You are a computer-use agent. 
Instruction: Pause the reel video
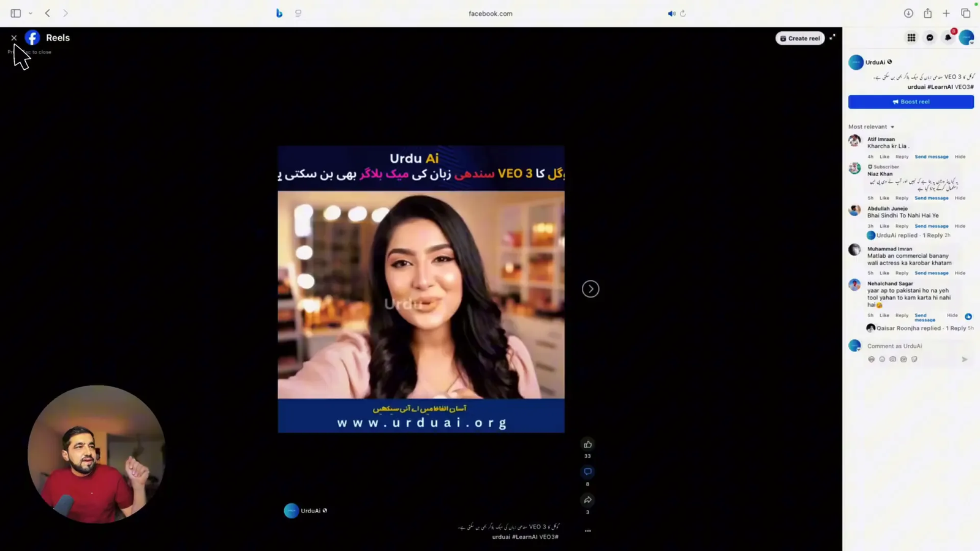click(421, 289)
